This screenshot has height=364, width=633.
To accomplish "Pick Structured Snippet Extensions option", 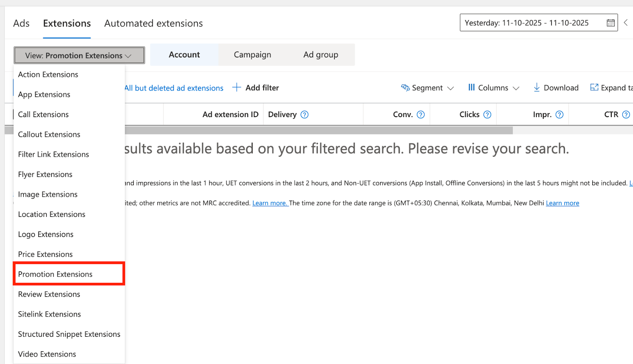I will click(69, 334).
